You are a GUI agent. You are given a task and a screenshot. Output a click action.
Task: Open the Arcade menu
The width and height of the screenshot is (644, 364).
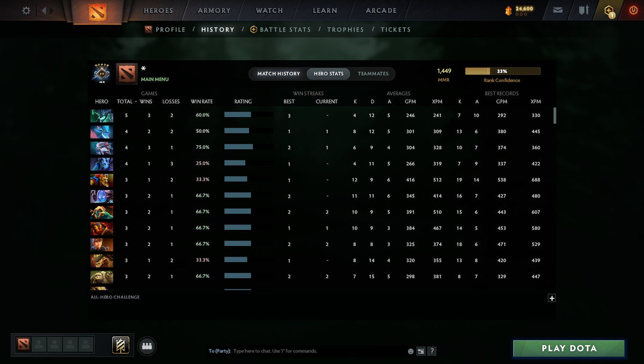pos(382,10)
